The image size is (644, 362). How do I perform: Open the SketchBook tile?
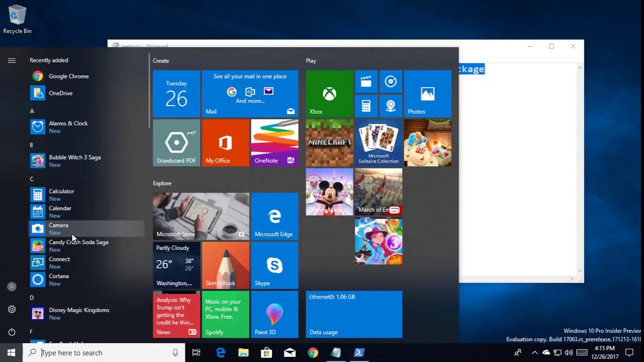coord(225,265)
